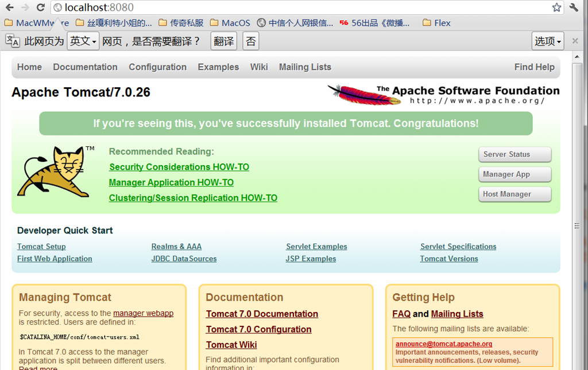The height and width of the screenshot is (370, 588).
Task: Open Security Considerations HOW-TO link
Action: click(179, 167)
